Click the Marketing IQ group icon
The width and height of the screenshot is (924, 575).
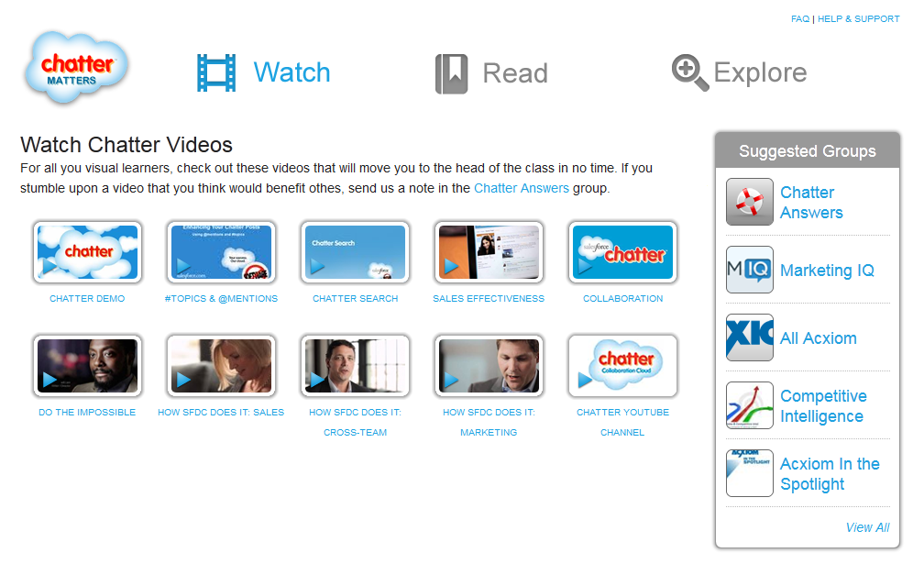[750, 270]
